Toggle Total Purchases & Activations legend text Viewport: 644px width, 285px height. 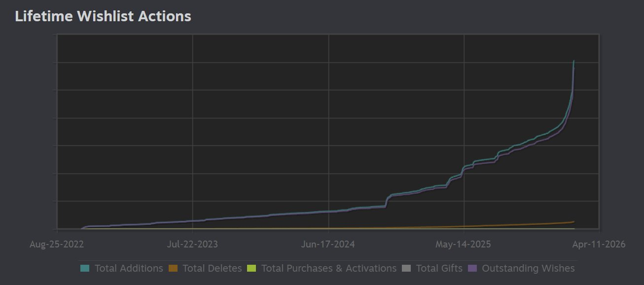tap(328, 268)
